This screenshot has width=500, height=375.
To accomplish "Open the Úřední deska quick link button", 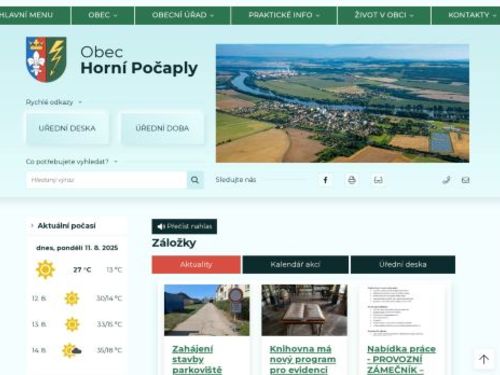I will click(67, 128).
